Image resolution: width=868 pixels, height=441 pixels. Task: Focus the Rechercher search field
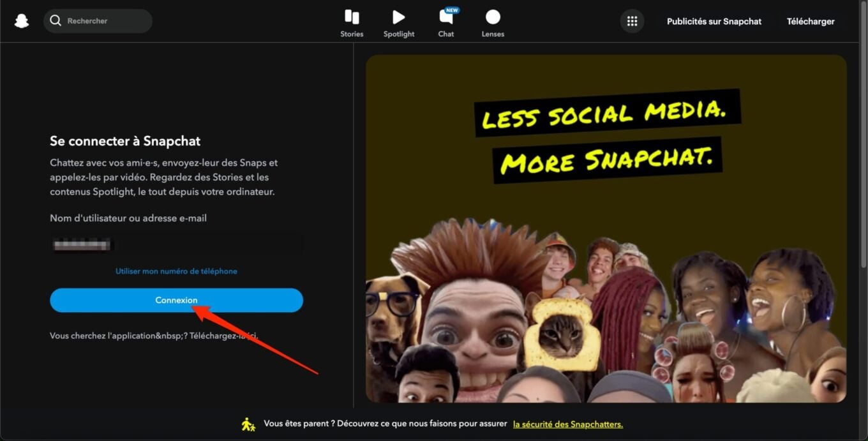tap(98, 21)
